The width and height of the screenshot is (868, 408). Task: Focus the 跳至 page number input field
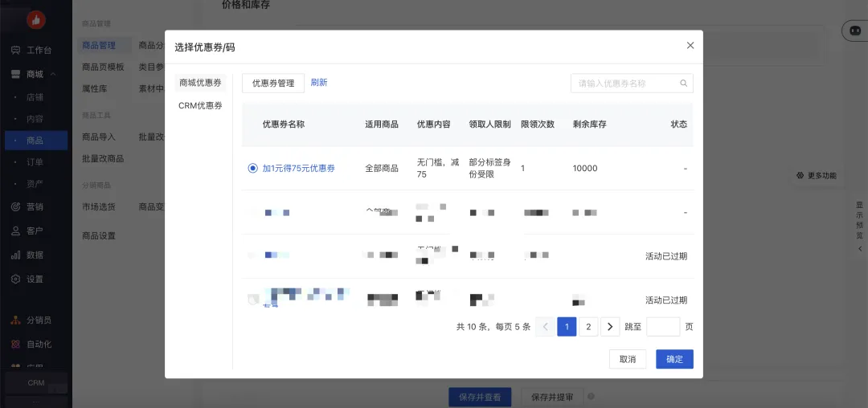[663, 327]
